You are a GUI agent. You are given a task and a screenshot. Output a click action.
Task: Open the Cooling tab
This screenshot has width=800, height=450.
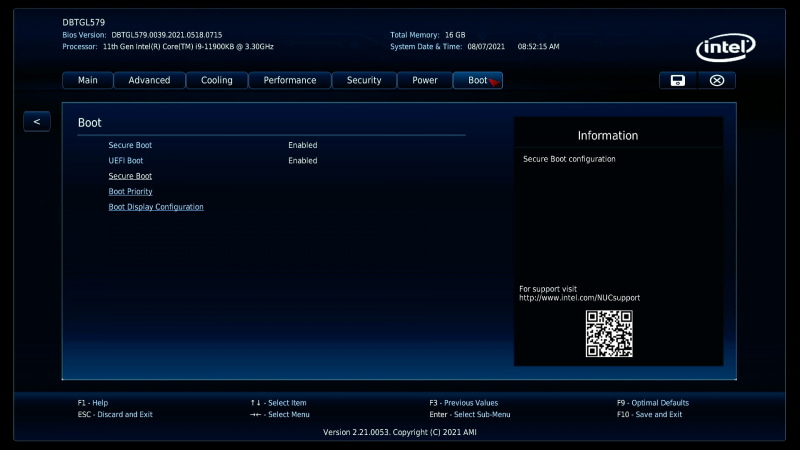pyautogui.click(x=217, y=81)
